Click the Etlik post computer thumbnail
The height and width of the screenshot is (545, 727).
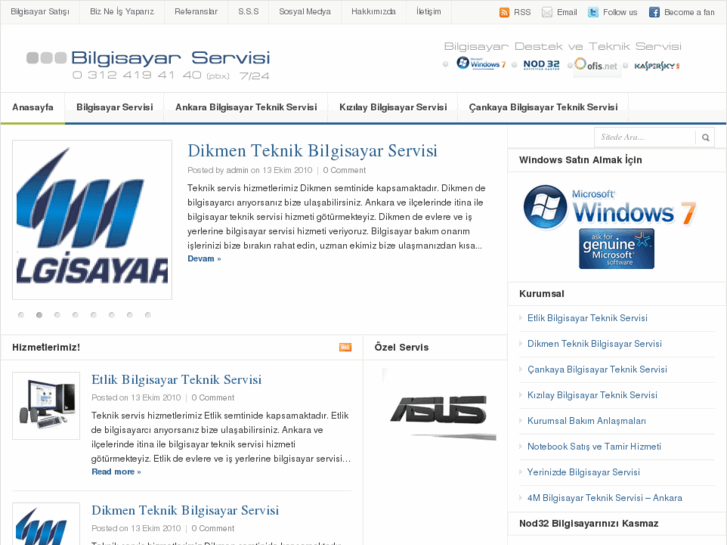click(46, 406)
